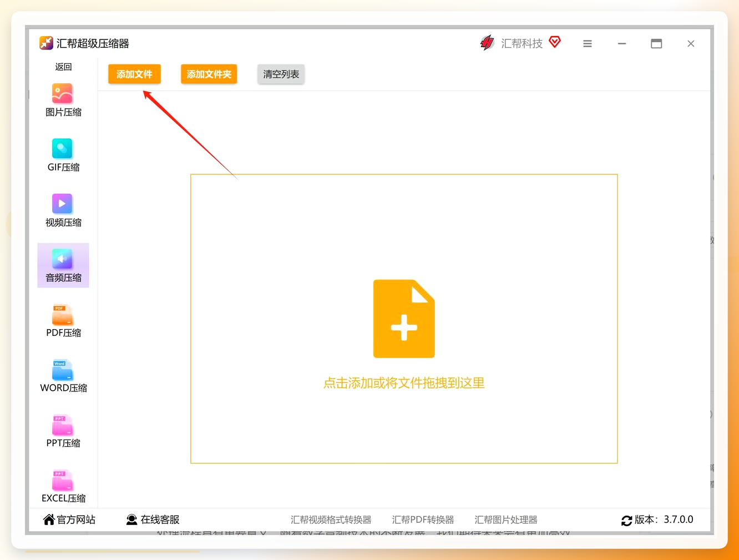Open 汇帮图片处理器 link
Image resolution: width=739 pixels, height=560 pixels.
[x=506, y=519]
